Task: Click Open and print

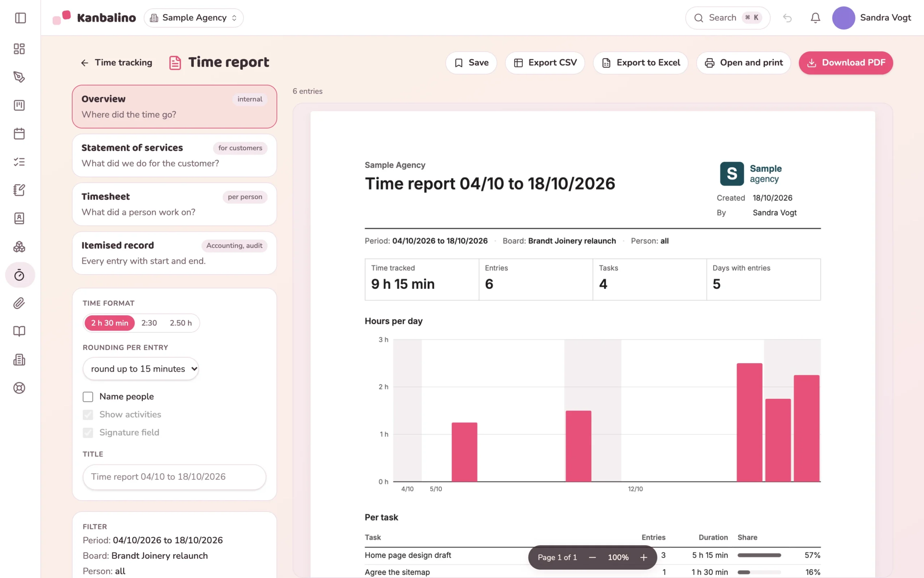Action: point(744,63)
